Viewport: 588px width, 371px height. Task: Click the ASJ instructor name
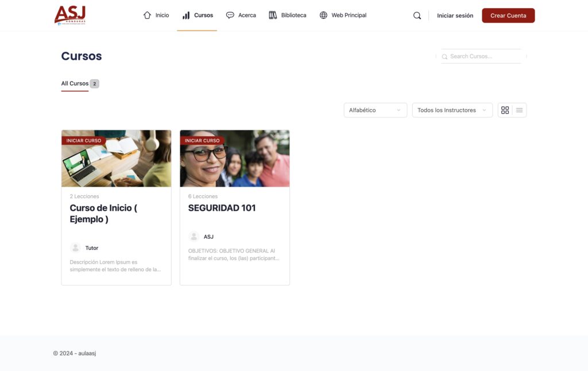click(208, 237)
